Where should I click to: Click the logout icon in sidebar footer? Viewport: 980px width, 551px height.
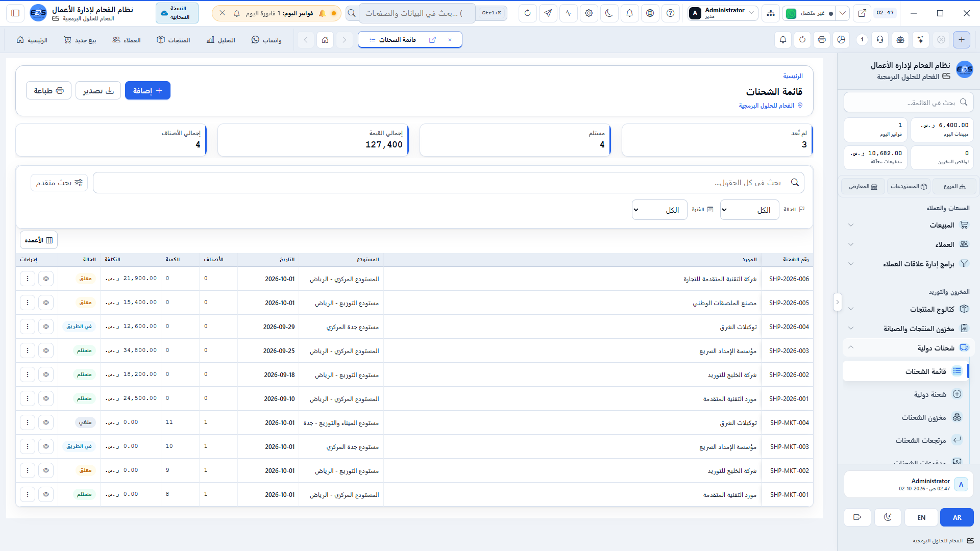[857, 517]
